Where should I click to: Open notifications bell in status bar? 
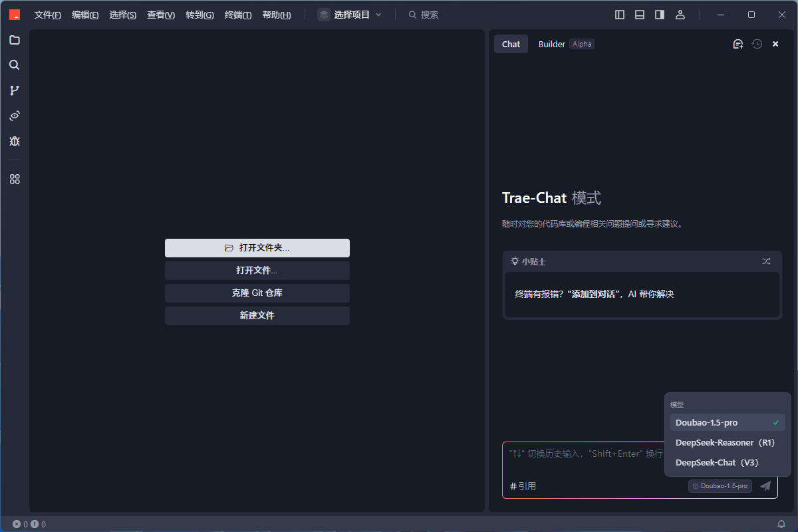[781, 524]
